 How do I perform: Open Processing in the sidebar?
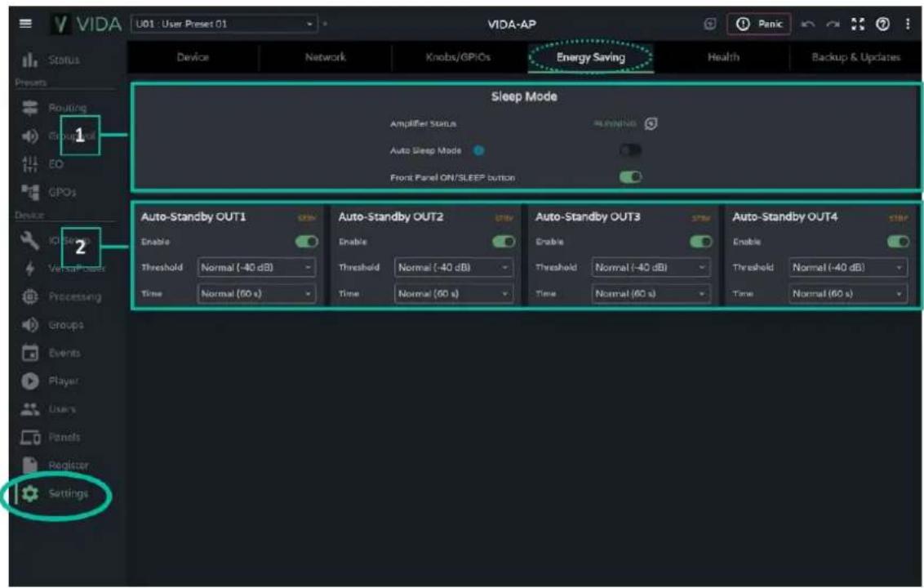61,296
